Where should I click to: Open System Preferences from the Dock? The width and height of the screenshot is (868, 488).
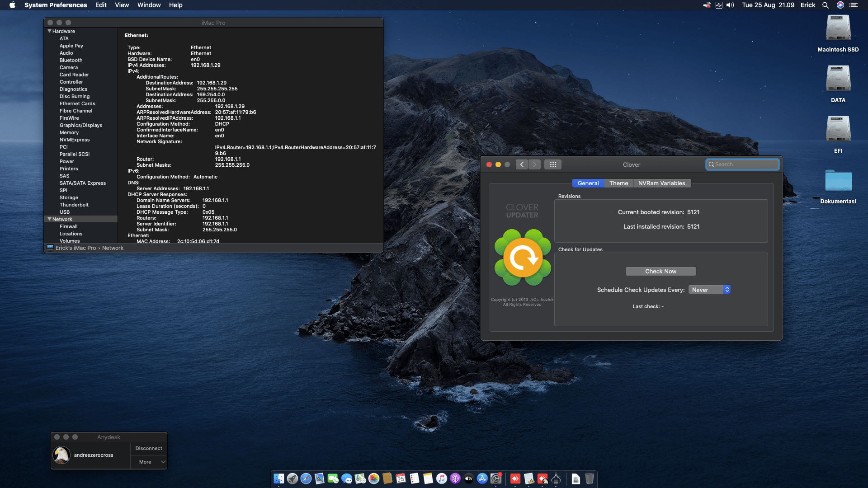coord(496,479)
